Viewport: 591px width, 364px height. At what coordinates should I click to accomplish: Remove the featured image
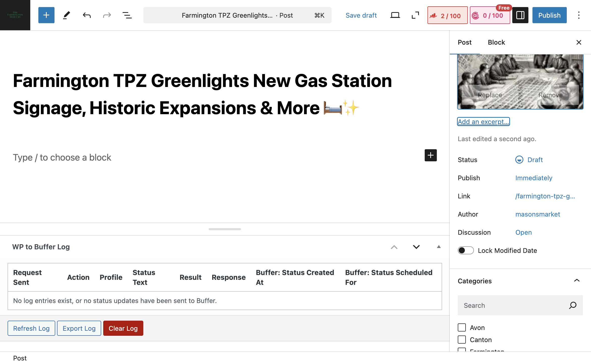550,95
